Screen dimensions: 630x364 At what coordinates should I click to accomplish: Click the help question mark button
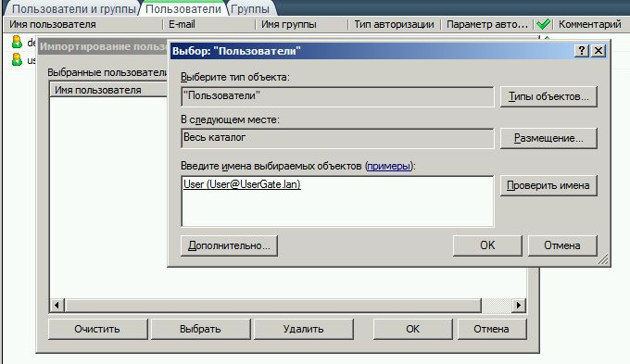(582, 51)
